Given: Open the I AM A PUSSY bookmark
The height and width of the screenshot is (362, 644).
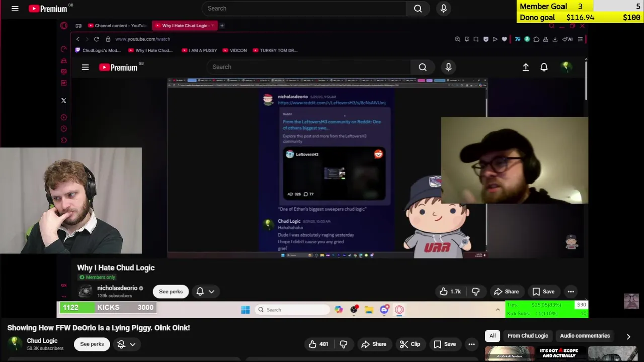Looking at the screenshot, I should [199, 50].
